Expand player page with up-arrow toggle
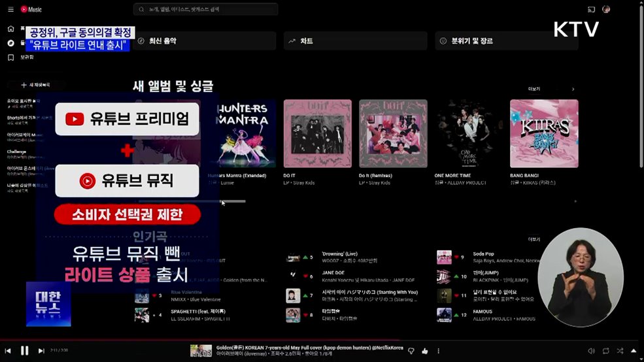Screen dimensions: 644x362 point(634,351)
